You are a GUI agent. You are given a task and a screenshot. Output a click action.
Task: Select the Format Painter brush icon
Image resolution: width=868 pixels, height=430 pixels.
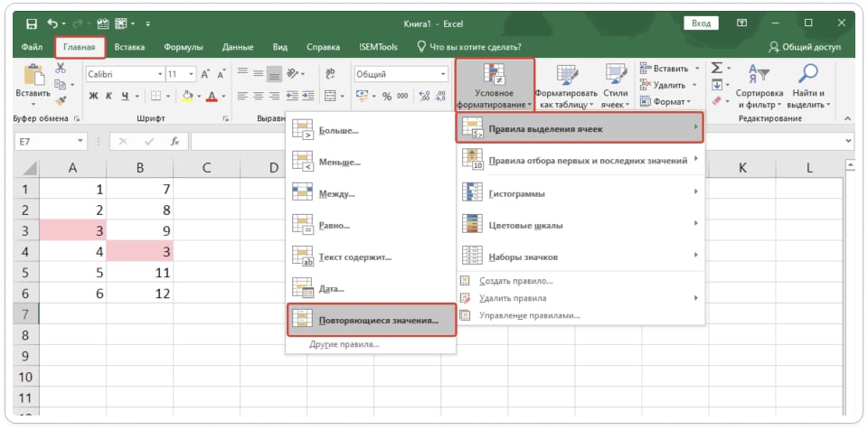coord(61,101)
